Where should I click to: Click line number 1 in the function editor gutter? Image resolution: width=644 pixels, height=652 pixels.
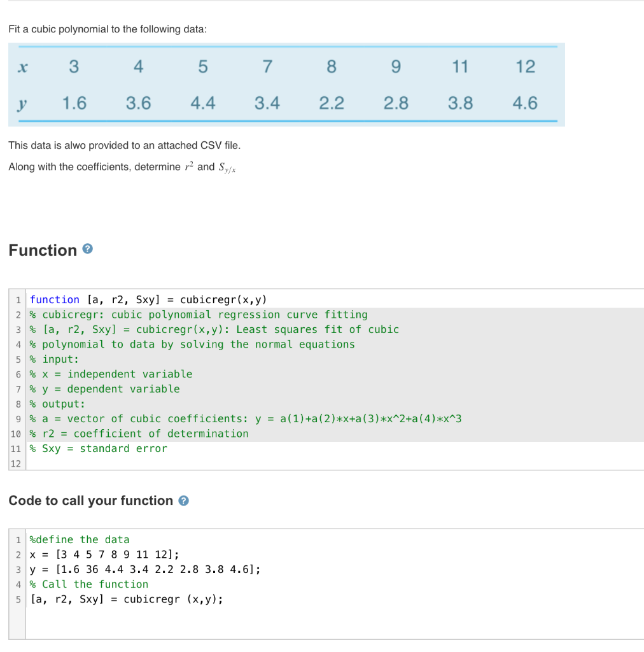[x=18, y=299]
